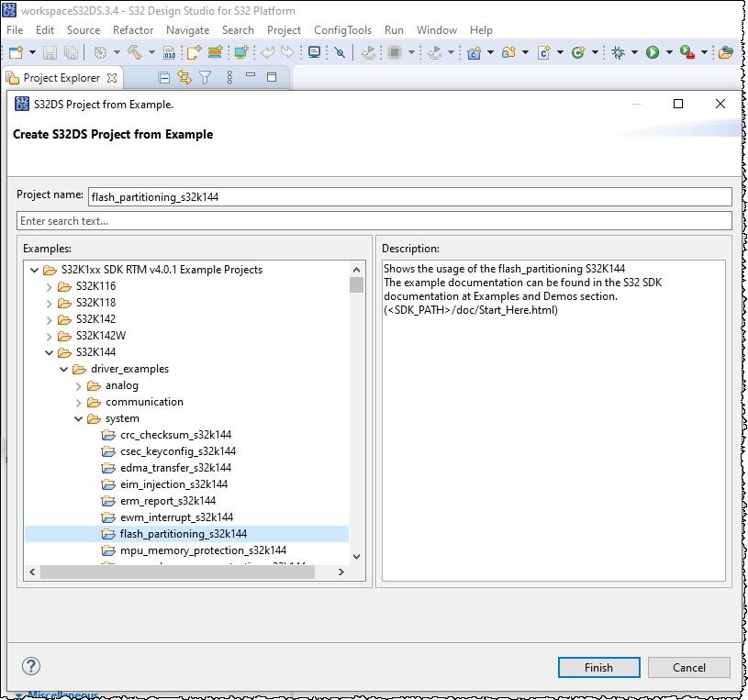Image resolution: width=748 pixels, height=700 pixels.
Task: Click the Save toolbar icon
Action: tap(50, 52)
